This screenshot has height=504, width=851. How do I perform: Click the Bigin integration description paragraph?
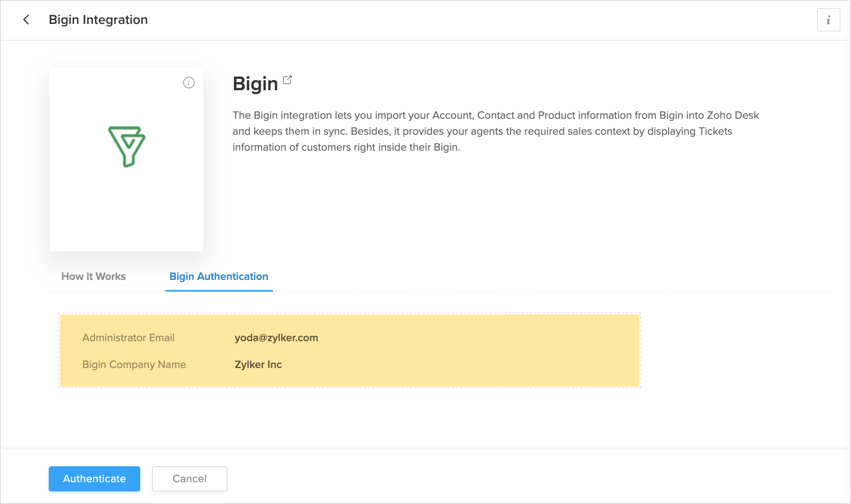coord(496,131)
